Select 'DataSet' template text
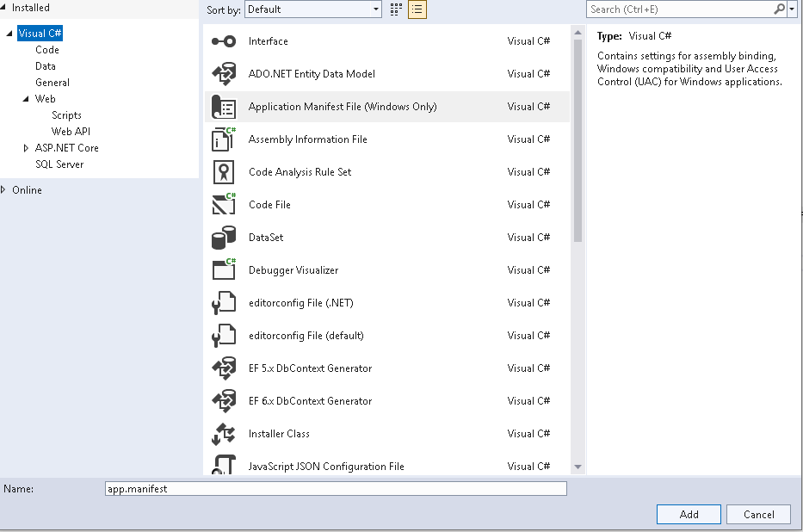The image size is (803, 532). tap(266, 238)
